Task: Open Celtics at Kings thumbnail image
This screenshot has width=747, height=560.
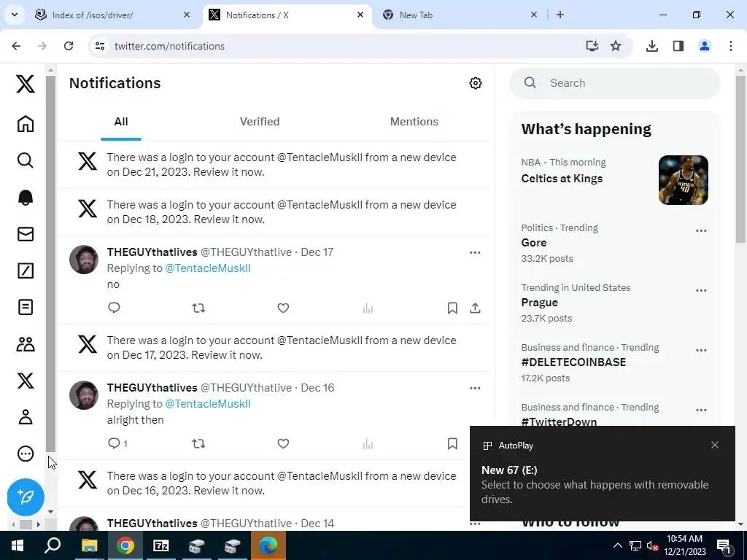Action: 683,180
